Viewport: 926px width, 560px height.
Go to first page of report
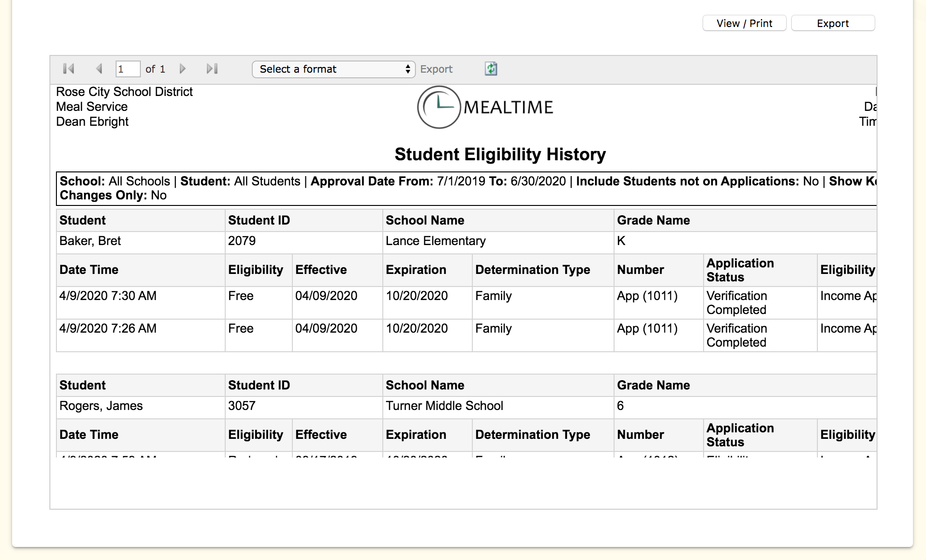pyautogui.click(x=69, y=69)
